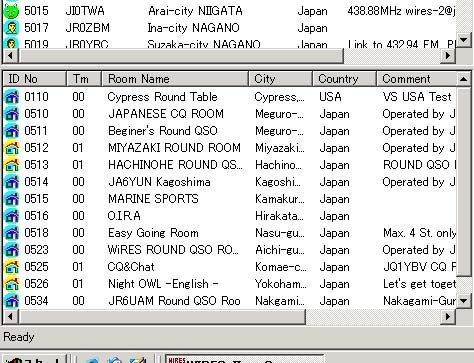Sort rooms by Room Name column header
Image resolution: width=474 pixels, height=363 pixels.
(x=175, y=79)
